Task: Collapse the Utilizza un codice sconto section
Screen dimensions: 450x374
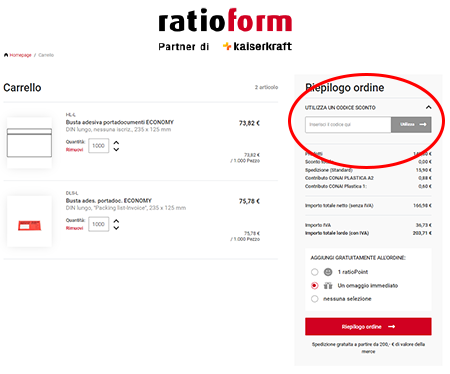Action: [x=428, y=107]
